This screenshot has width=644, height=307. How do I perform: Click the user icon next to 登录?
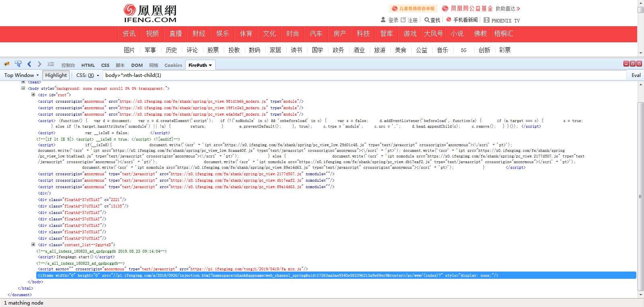pyautogui.click(x=383, y=20)
